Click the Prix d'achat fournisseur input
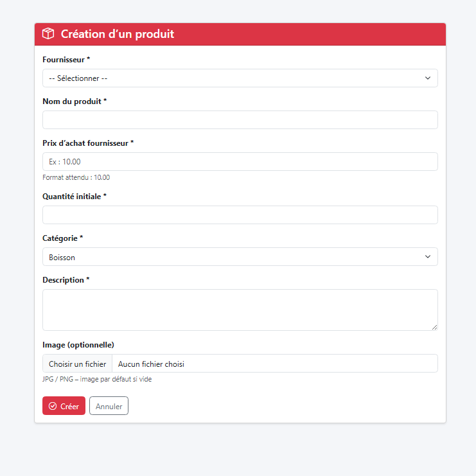476x476 pixels. click(240, 162)
